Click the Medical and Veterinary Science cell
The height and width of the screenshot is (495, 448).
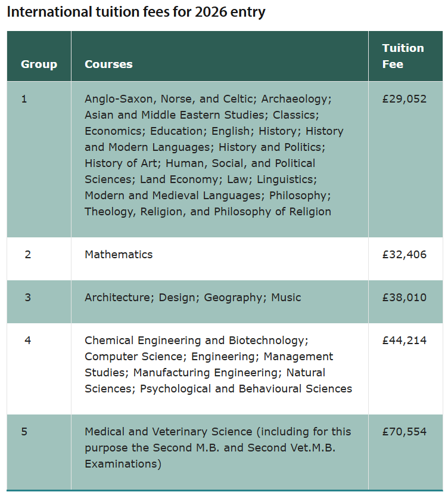(x=218, y=447)
